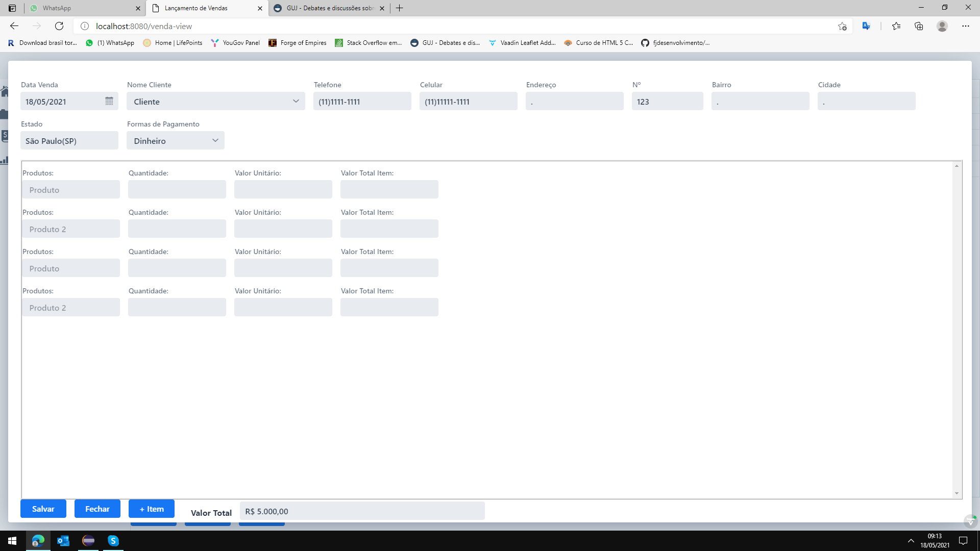Reload the page with the refresh icon
This screenshot has height=551, width=980.
tap(59, 26)
